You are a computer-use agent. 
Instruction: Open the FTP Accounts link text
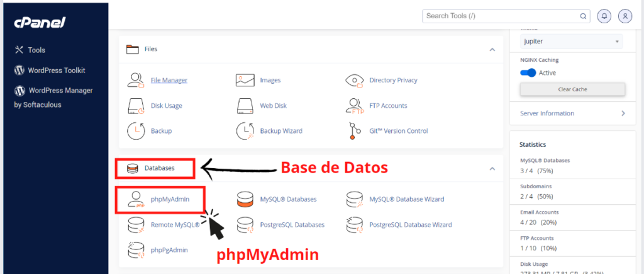(388, 106)
